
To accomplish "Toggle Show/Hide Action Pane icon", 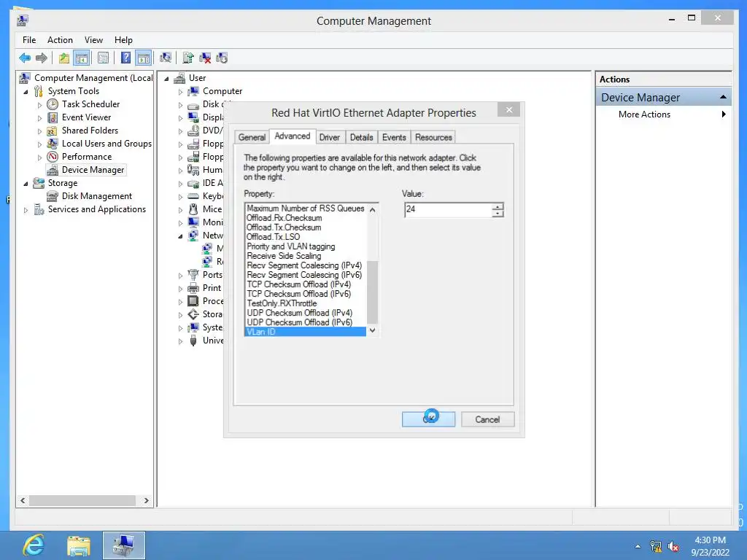I will [144, 58].
